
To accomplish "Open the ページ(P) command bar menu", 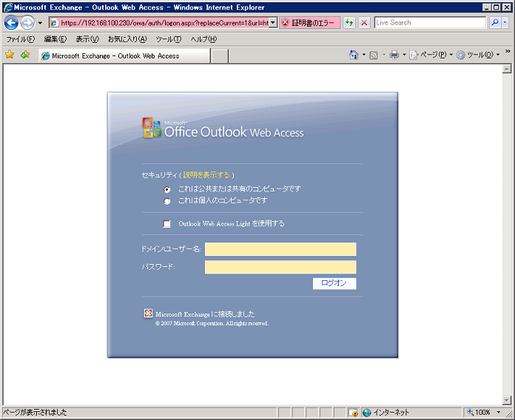I will click(431, 55).
